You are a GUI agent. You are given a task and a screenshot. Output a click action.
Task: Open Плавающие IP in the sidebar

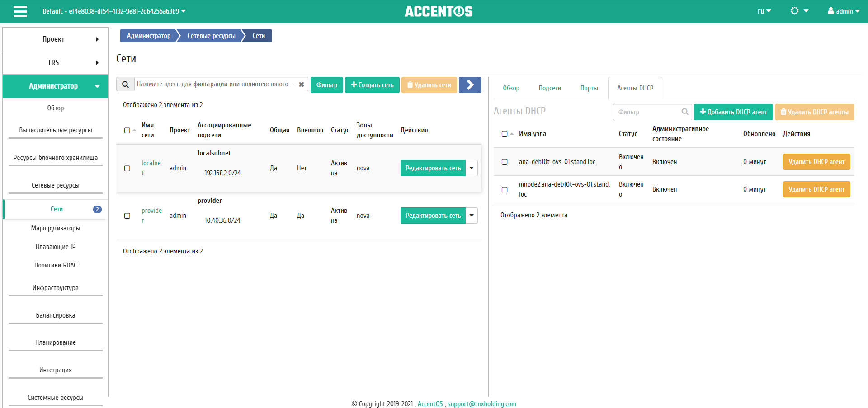[x=56, y=247]
